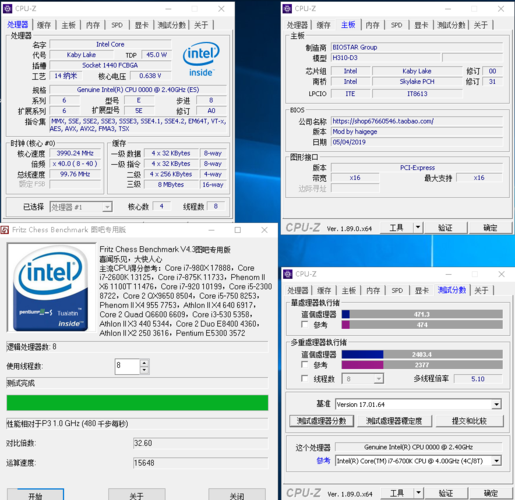
Task: Select the 显卡 tab in the top-left CPU-Z window
Action: click(x=141, y=25)
